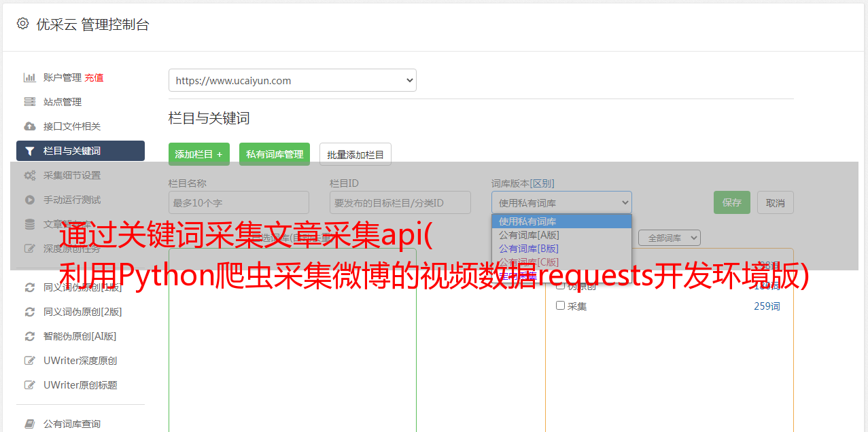
Task: Open the 全部词库 filter dropdown
Action: coord(669,238)
